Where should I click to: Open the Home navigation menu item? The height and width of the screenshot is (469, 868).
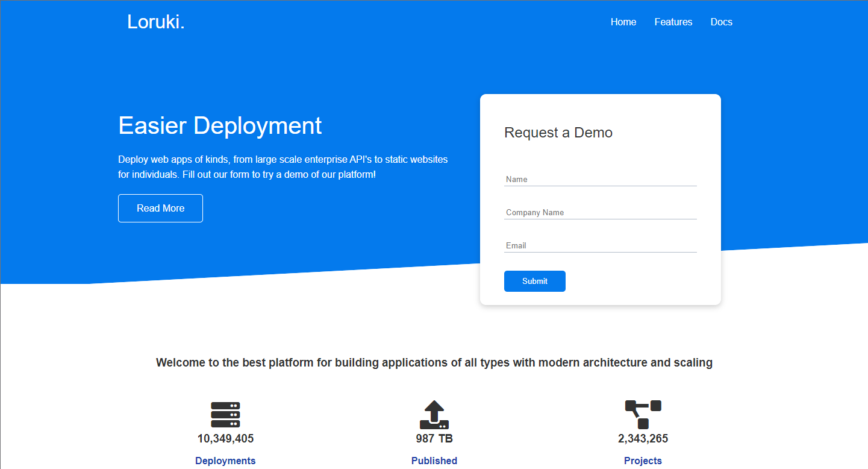[x=623, y=22]
